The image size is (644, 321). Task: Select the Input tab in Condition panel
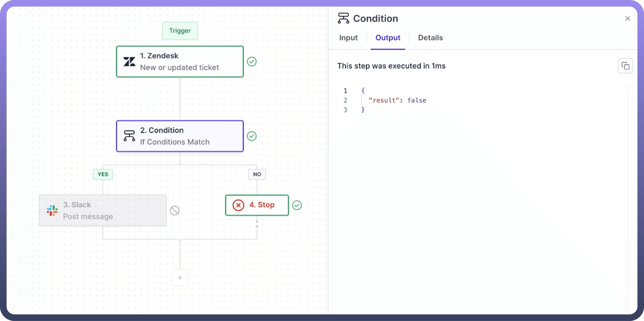click(x=348, y=37)
